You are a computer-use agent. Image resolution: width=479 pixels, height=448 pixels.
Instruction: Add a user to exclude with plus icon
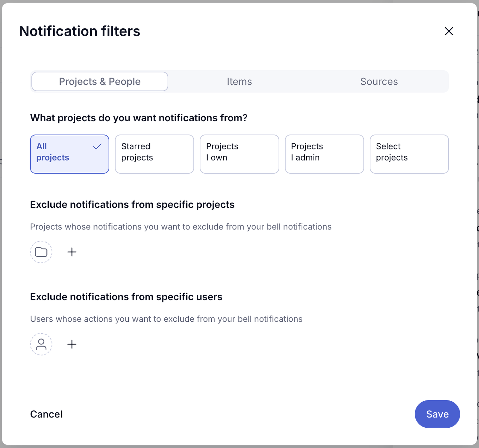(x=72, y=344)
